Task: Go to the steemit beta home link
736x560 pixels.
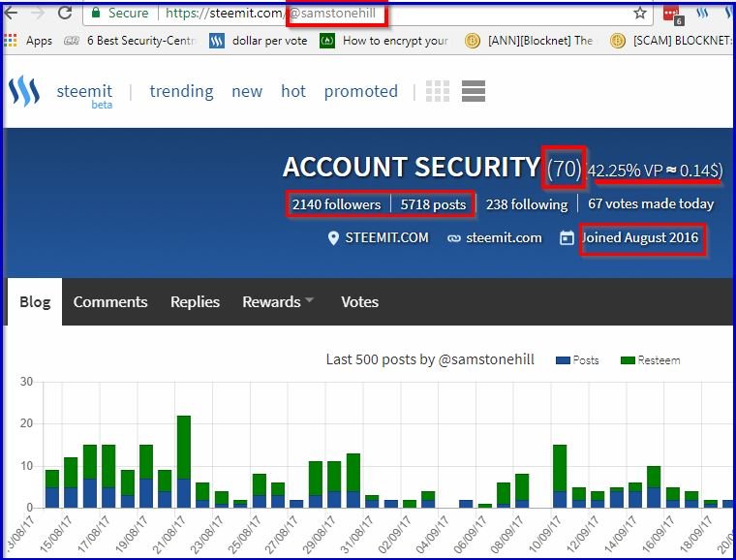Action: click(x=84, y=94)
